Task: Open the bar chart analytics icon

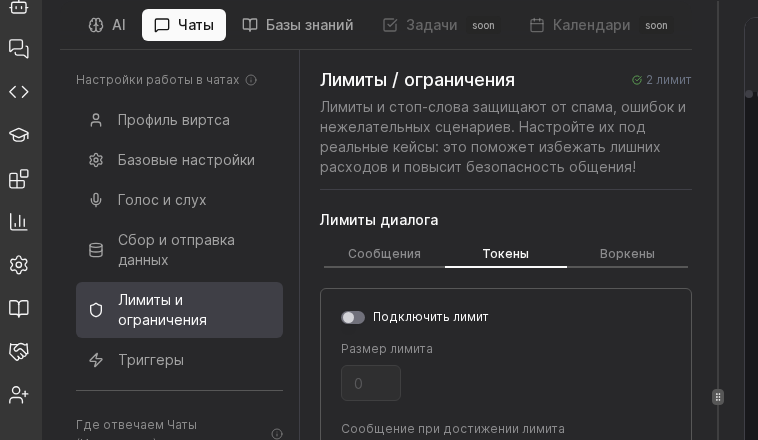Action: click(19, 221)
